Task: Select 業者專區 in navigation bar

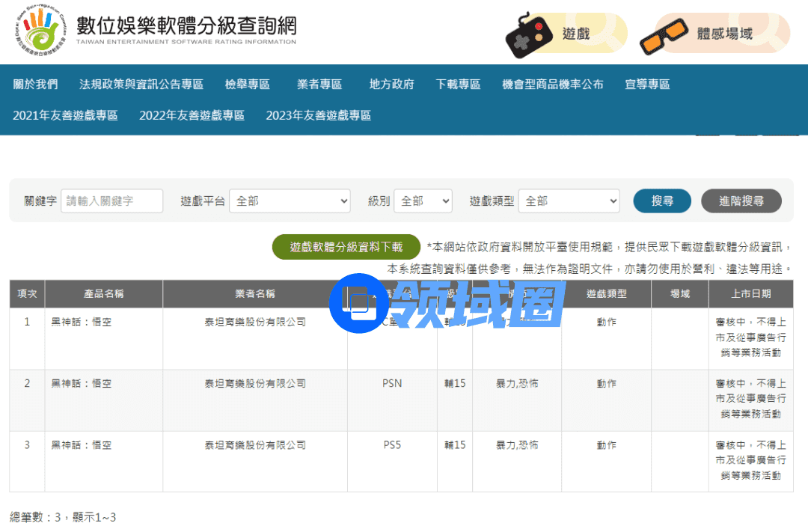Action: click(x=319, y=85)
